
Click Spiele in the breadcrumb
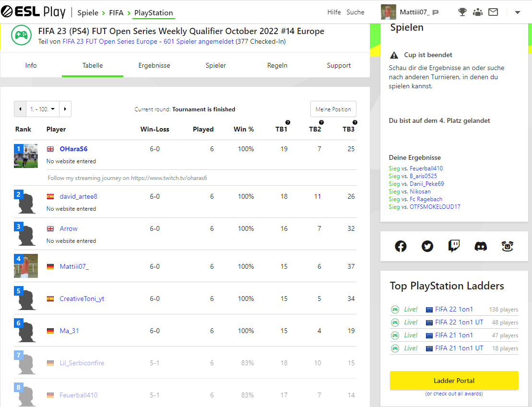tap(88, 13)
